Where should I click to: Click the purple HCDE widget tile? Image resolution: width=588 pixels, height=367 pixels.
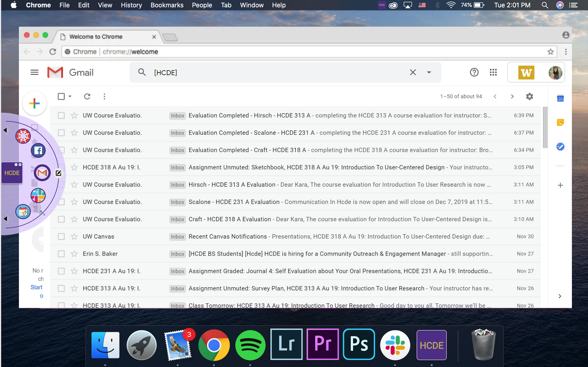click(x=12, y=173)
